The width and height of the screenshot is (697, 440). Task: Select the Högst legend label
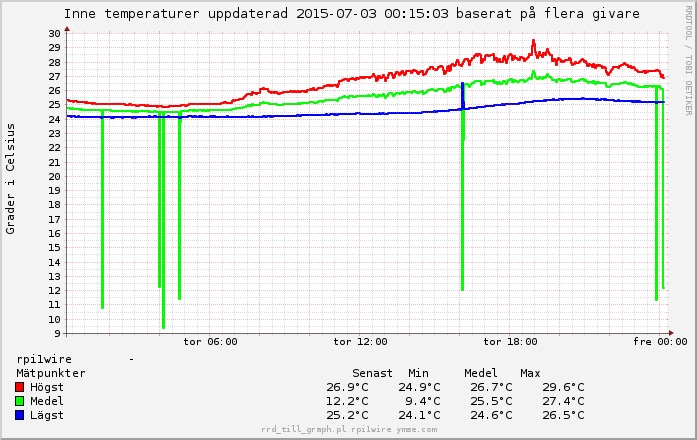tap(48, 387)
